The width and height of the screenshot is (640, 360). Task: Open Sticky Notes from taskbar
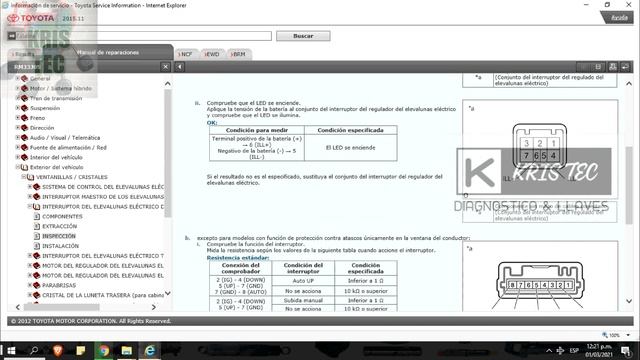[80, 351]
